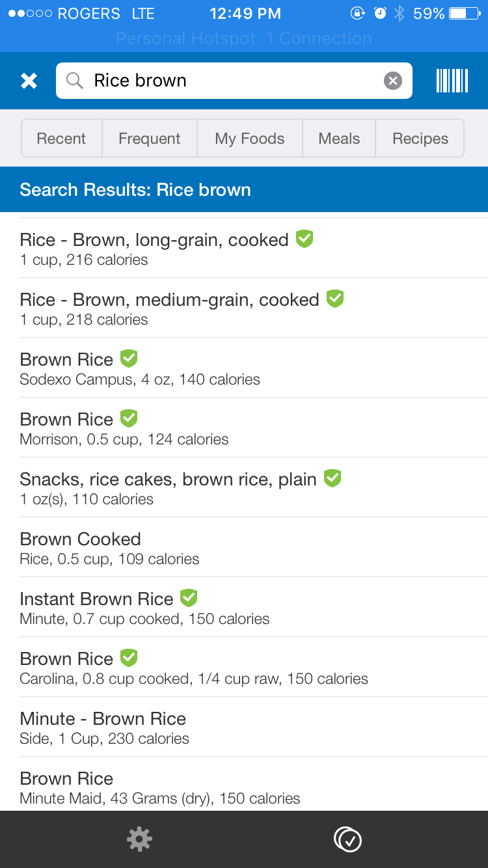Select Sodexo Campus Brown Rice result

coord(140,368)
